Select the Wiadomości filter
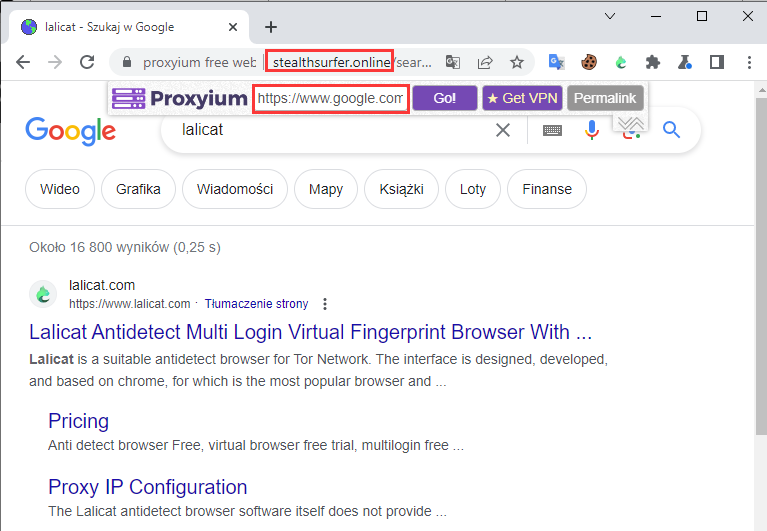 pyautogui.click(x=235, y=189)
